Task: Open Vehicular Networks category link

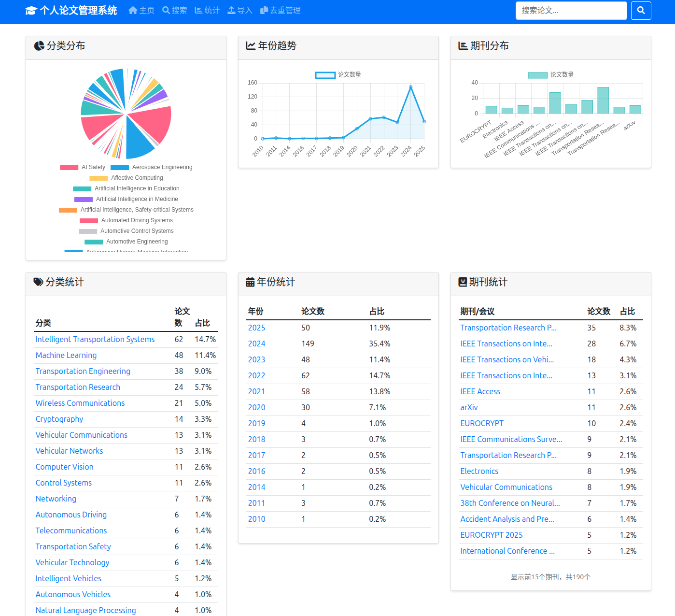Action: point(70,451)
